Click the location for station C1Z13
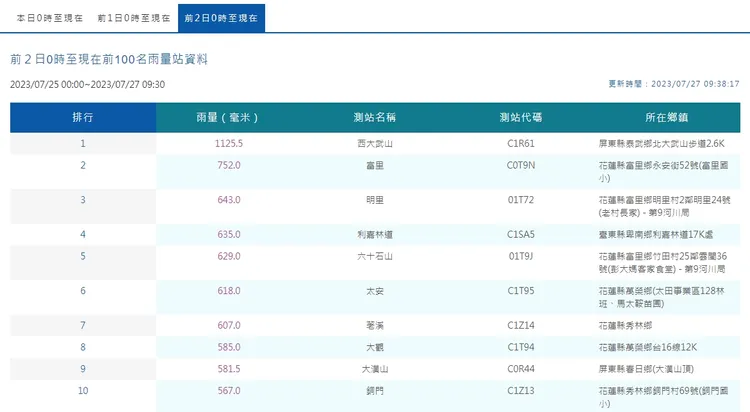The height and width of the screenshot is (412, 750). click(663, 397)
